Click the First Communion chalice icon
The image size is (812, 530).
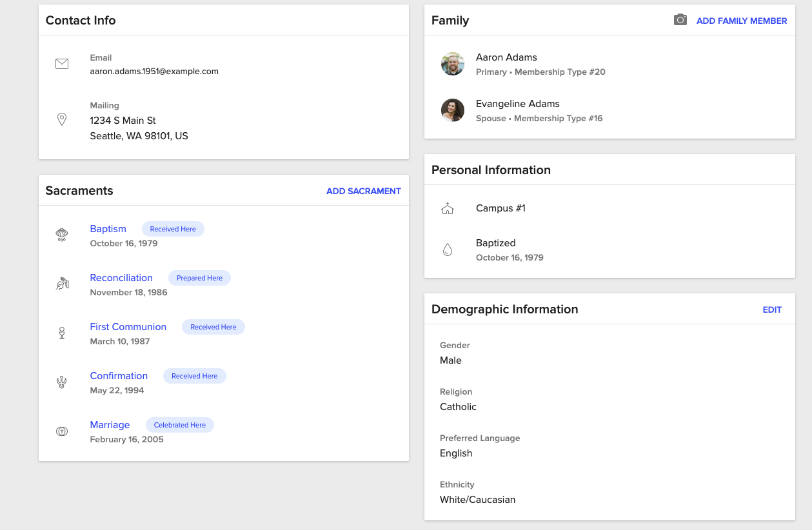coord(61,332)
